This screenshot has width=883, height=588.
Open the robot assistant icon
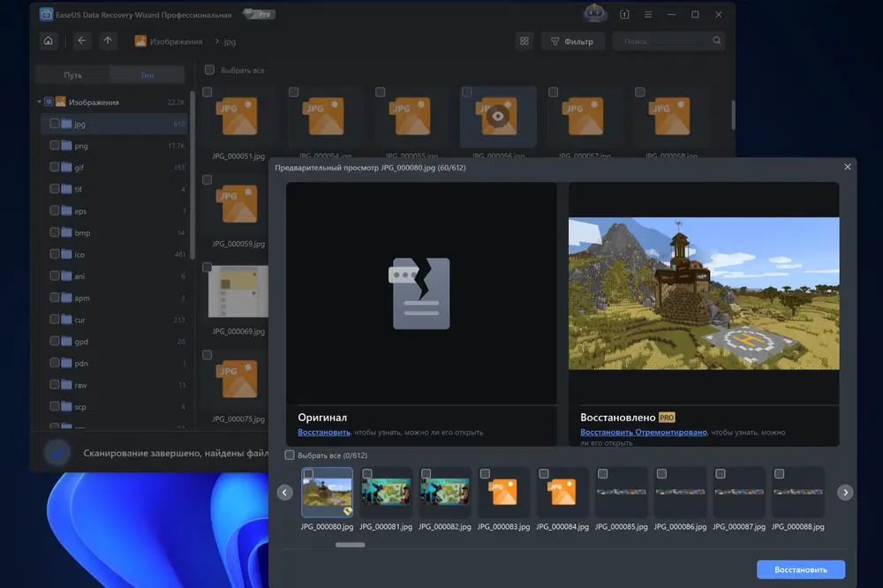[595, 14]
